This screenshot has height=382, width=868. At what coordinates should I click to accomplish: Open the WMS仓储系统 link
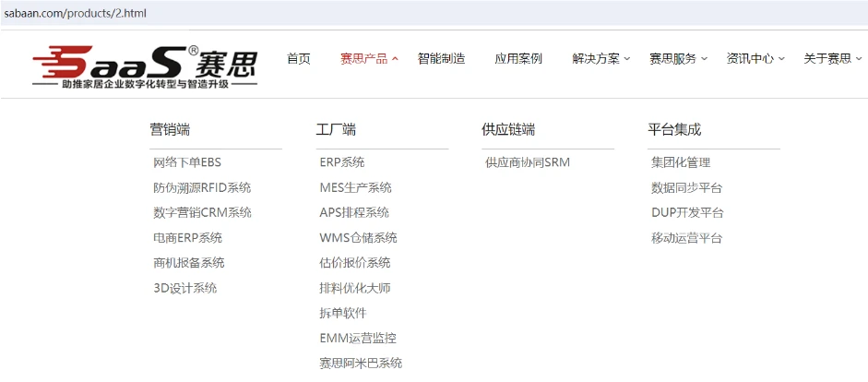pyautogui.click(x=358, y=238)
